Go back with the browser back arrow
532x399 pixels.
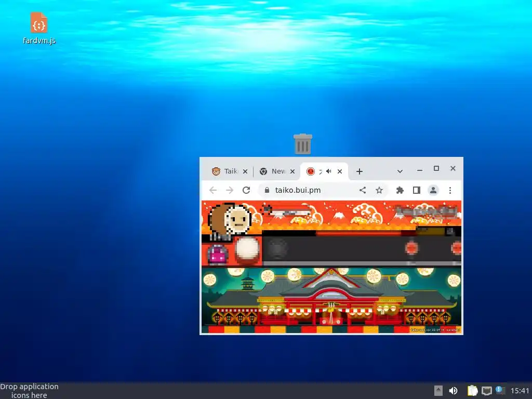(213, 190)
